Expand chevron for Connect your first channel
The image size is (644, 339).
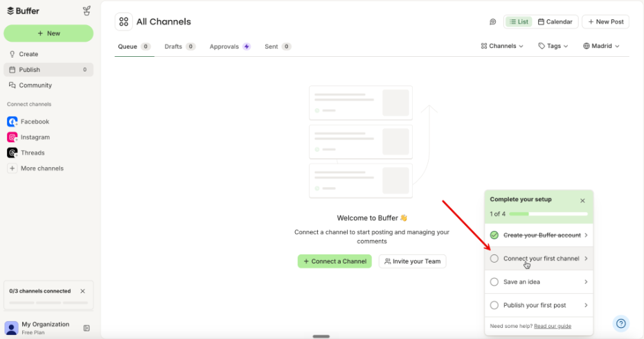586,259
